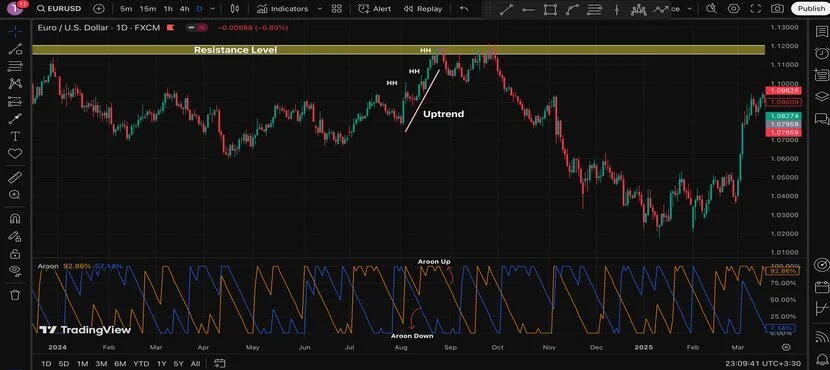Open forecasting and measurement tools
Viewport: 830px width, 370px height.
(x=15, y=101)
